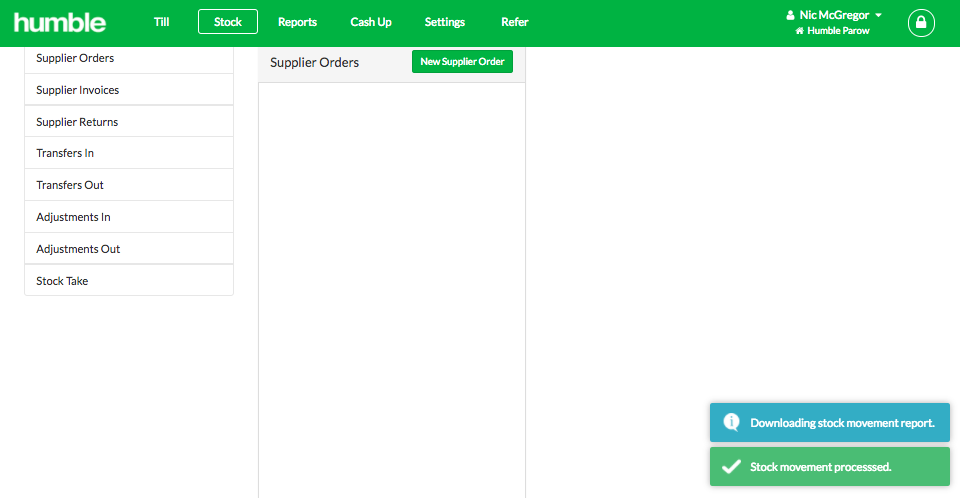The image size is (960, 498).
Task: Click the checkmark icon in processed notification
Action: pyautogui.click(x=731, y=467)
